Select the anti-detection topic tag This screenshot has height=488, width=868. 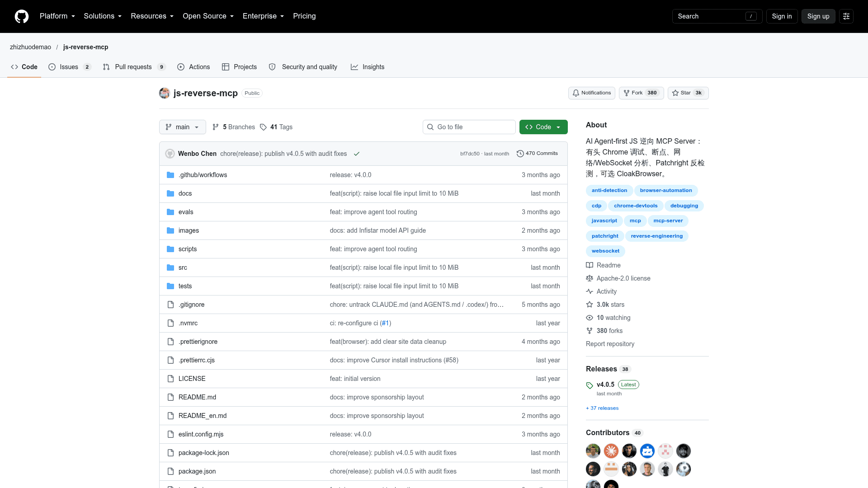(x=609, y=190)
